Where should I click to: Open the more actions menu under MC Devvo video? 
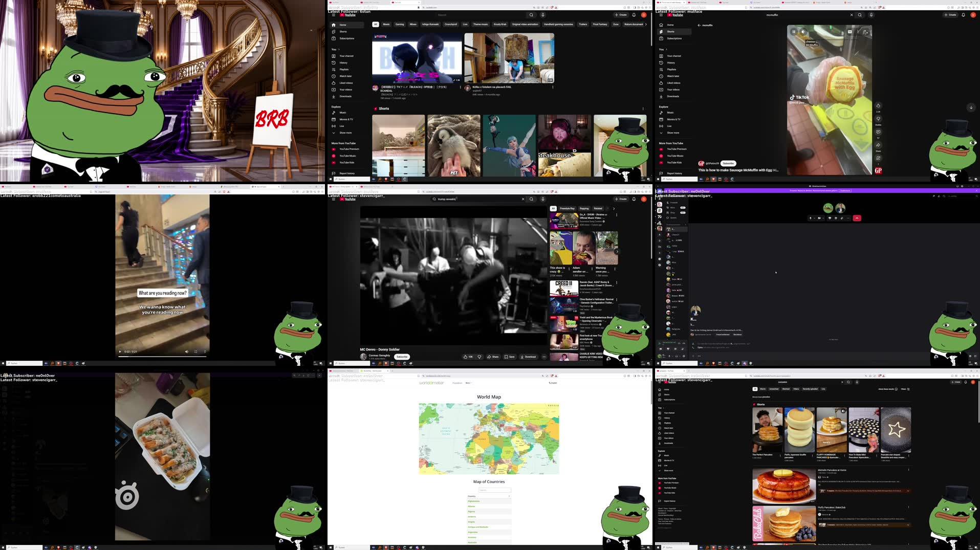coord(544,357)
